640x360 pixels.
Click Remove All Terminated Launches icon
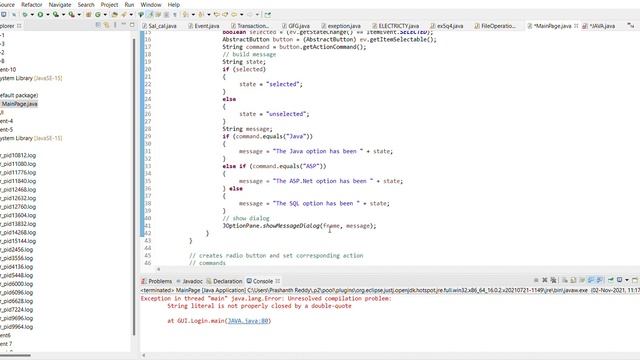[554, 280]
